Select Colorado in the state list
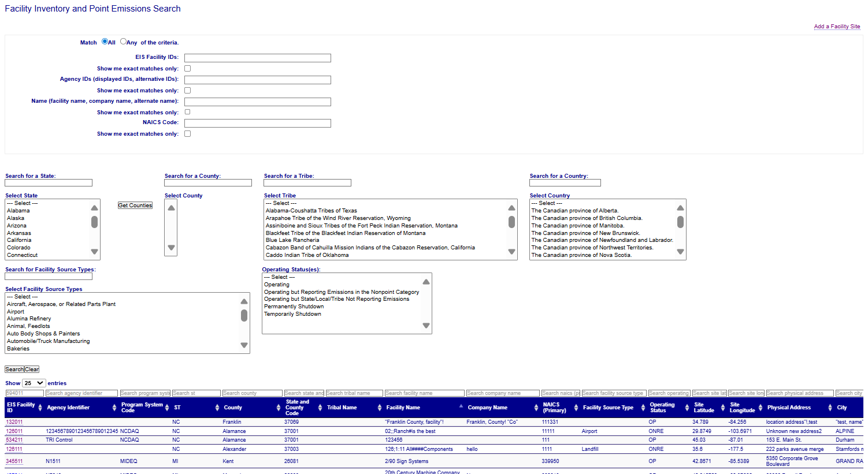Screen dimensions: 868x474 [18, 248]
